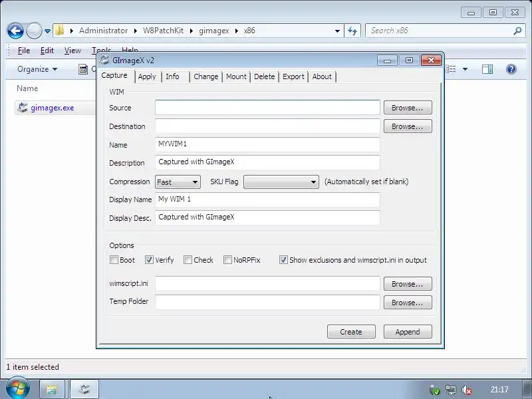The height and width of the screenshot is (399, 532).
Task: Switch to the Export tab
Action: click(x=293, y=76)
